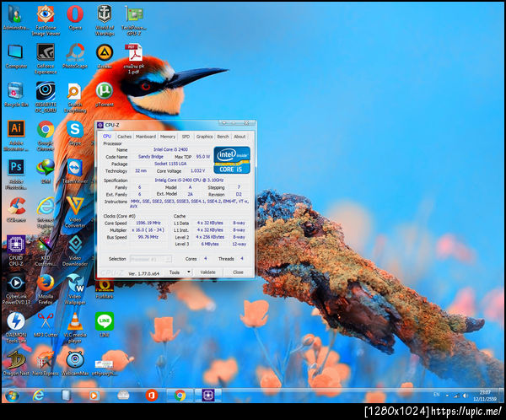Open the About tab in CPU-Z
The width and height of the screenshot is (506, 420).
(x=240, y=137)
